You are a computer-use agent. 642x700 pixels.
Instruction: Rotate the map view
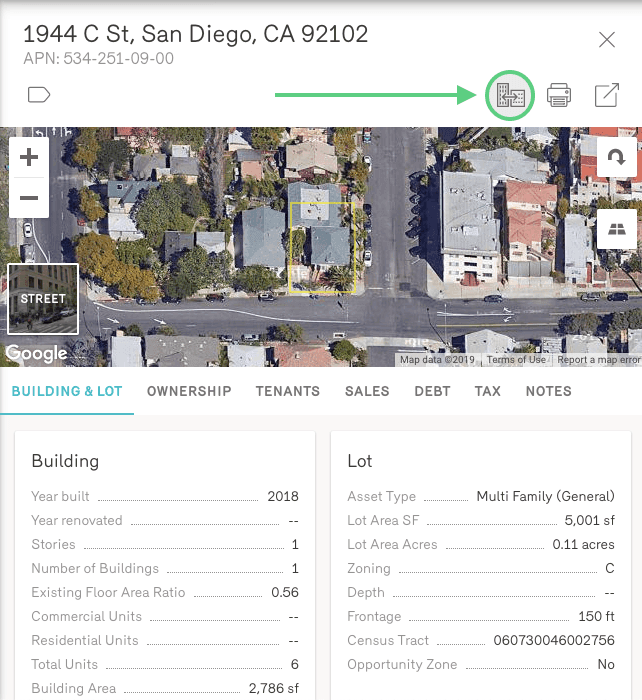point(616,158)
